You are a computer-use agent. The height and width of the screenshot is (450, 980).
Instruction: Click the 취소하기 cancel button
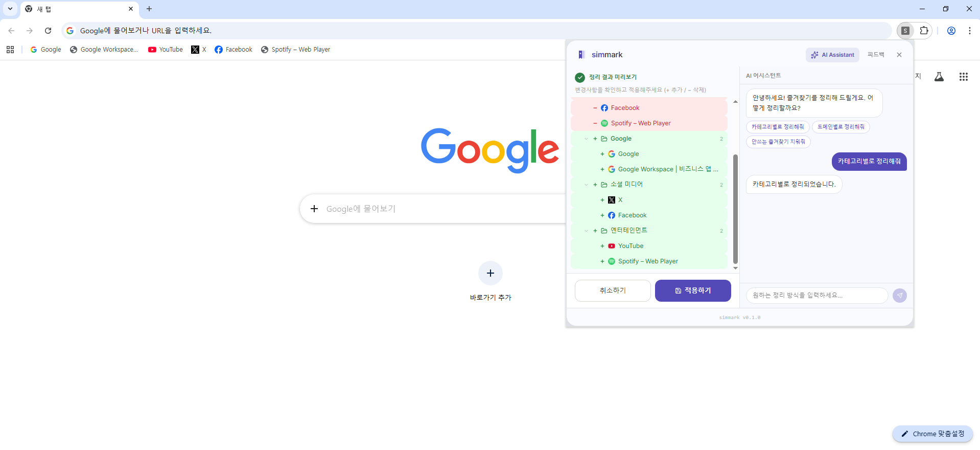(613, 290)
